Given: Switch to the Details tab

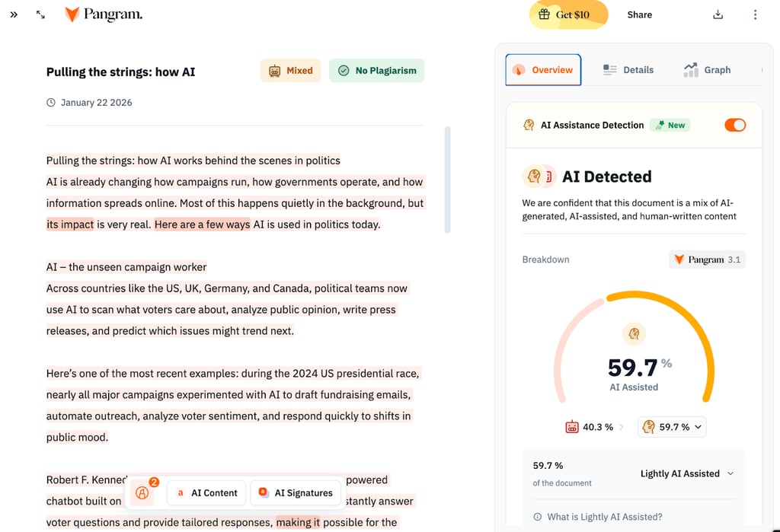Looking at the screenshot, I should (628, 70).
